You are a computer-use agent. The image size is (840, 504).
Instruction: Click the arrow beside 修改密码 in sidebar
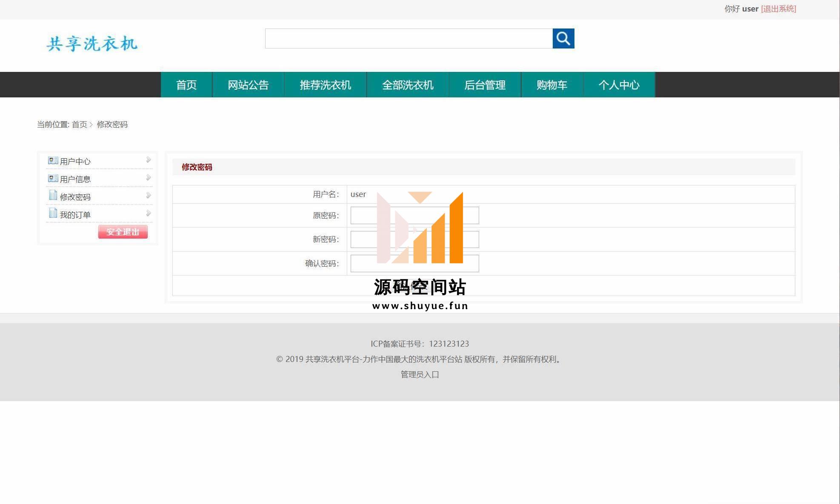[x=149, y=196]
